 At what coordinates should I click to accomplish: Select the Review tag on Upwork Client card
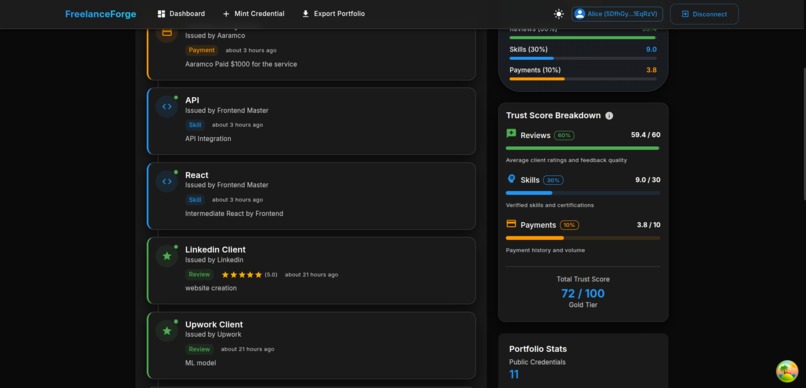(x=199, y=349)
